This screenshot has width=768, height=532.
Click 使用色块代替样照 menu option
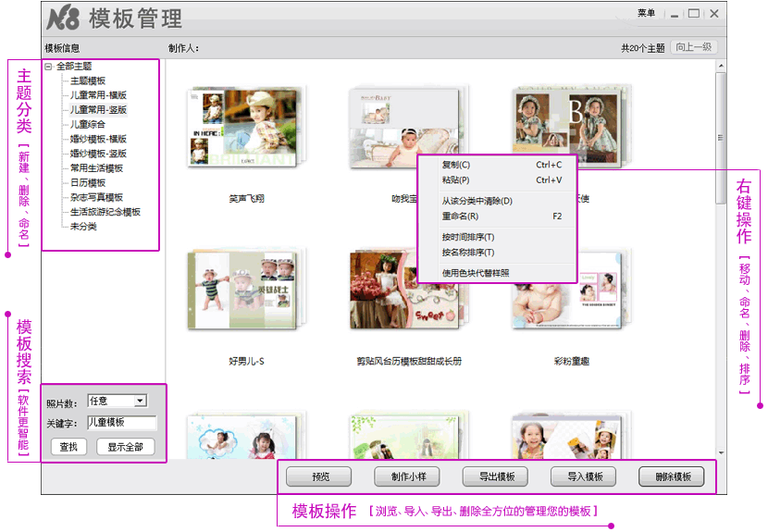click(x=476, y=273)
